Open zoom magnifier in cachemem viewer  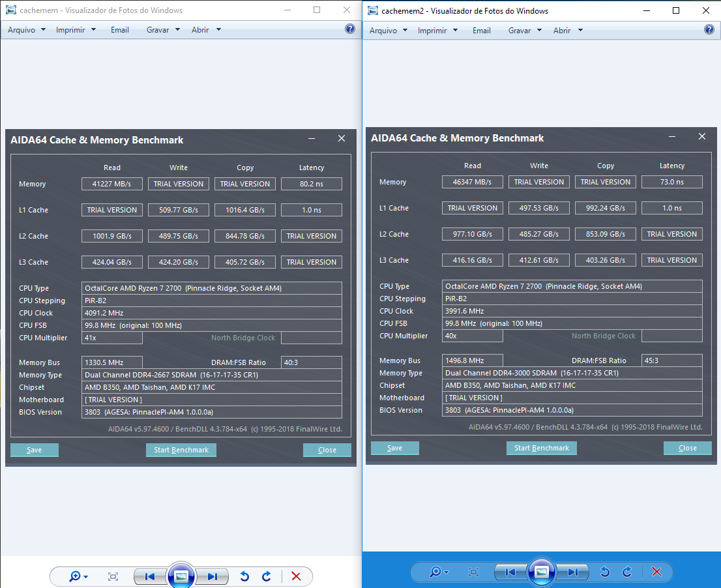[78, 576]
